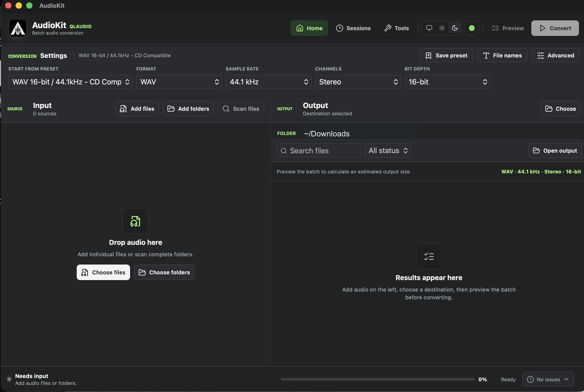Click the Tools wrench icon
This screenshot has width=584, height=392.
388,28
